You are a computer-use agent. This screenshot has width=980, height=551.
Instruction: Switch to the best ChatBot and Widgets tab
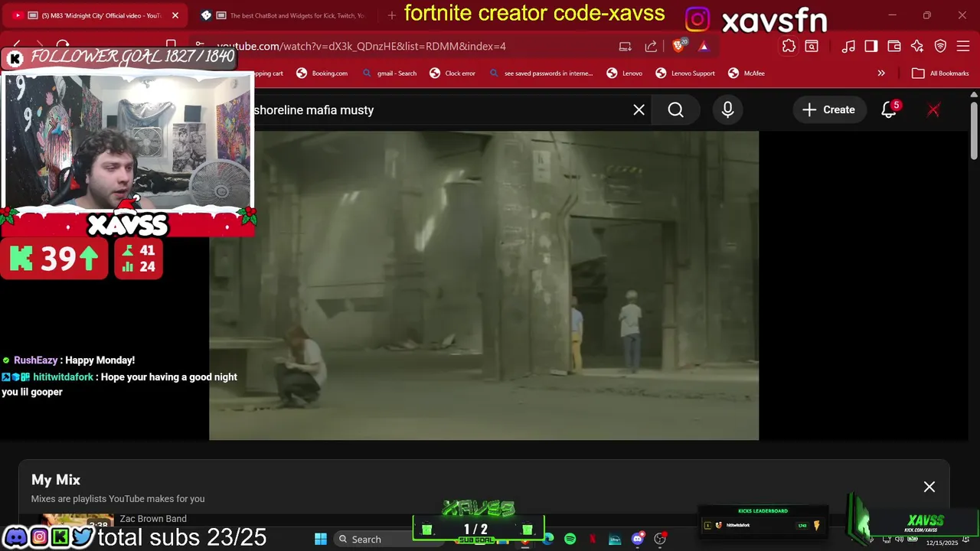click(283, 15)
